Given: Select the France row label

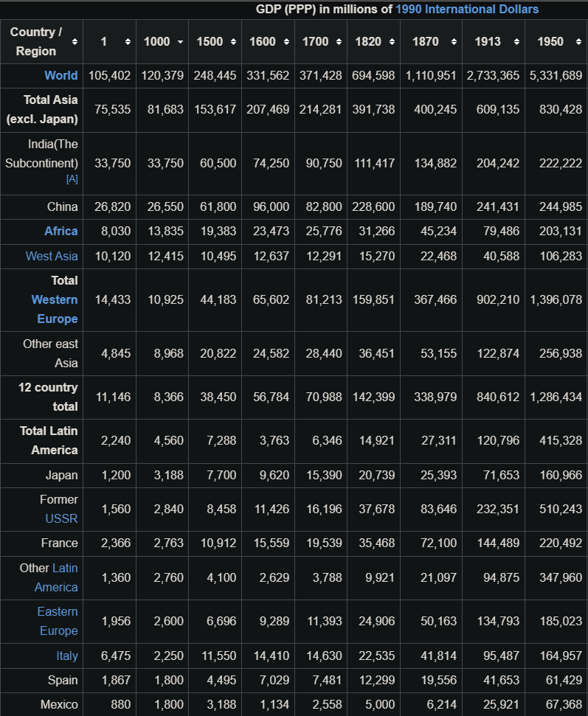Looking at the screenshot, I should click(x=60, y=543).
